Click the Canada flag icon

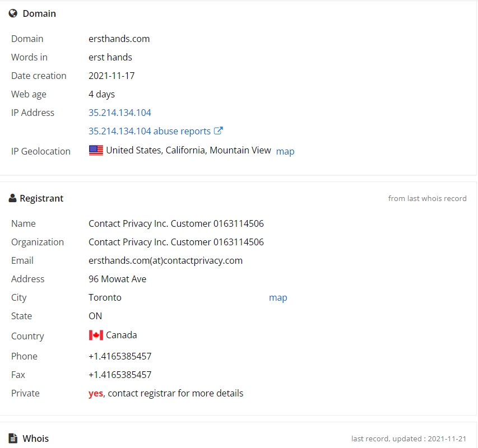(96, 335)
